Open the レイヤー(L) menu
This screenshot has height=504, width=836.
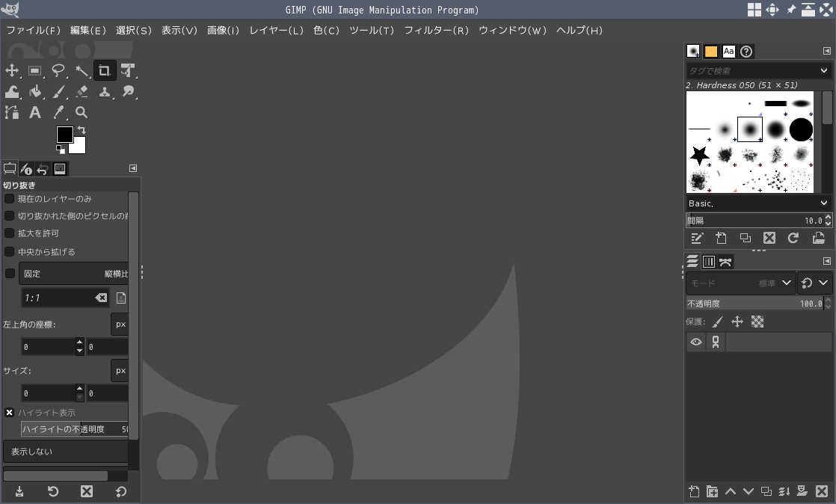[276, 31]
